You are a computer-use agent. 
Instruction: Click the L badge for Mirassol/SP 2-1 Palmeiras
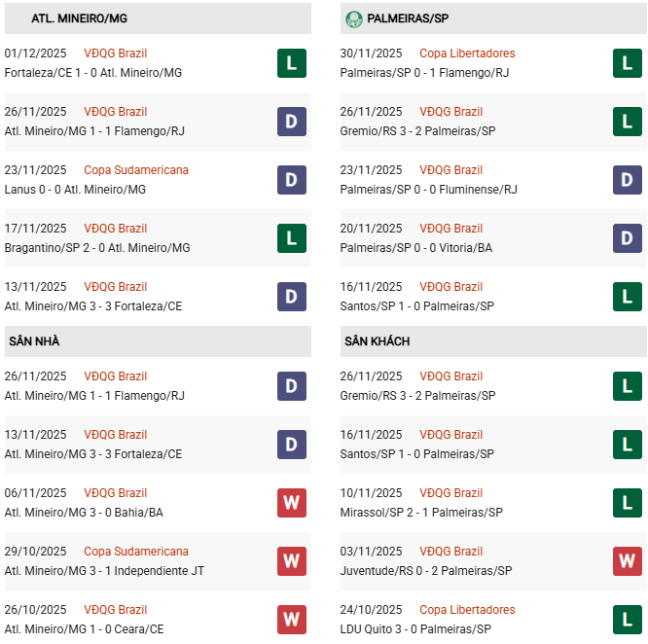[x=628, y=503]
